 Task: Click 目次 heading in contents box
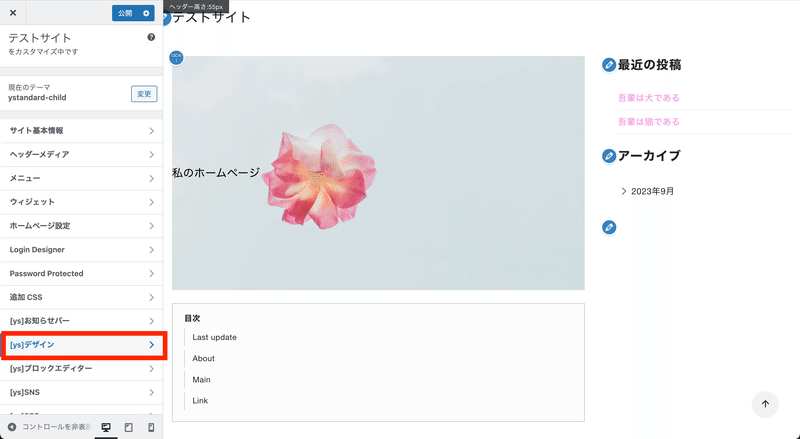click(x=192, y=319)
